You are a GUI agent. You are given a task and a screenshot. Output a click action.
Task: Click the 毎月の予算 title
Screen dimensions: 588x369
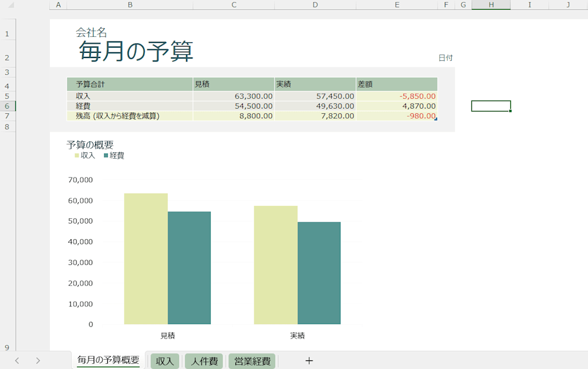(x=136, y=51)
